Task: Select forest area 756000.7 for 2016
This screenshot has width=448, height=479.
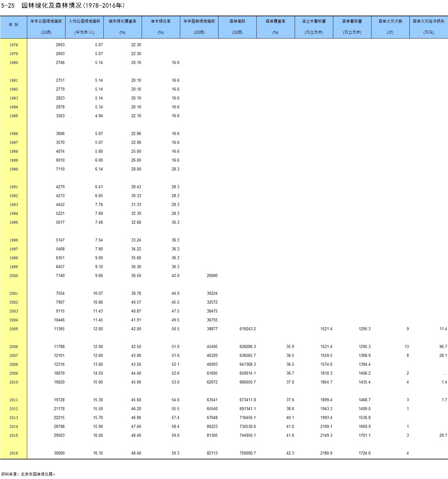Action: click(248, 453)
